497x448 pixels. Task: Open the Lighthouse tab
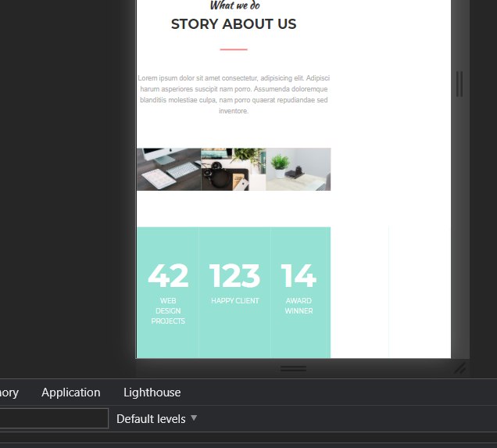[x=152, y=392]
